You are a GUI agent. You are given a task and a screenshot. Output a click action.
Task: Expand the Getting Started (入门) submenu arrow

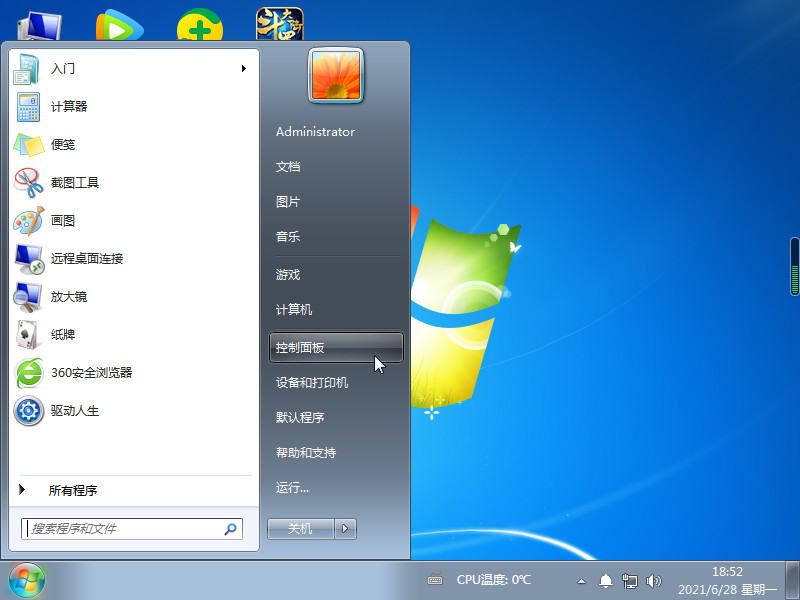pyautogui.click(x=244, y=69)
